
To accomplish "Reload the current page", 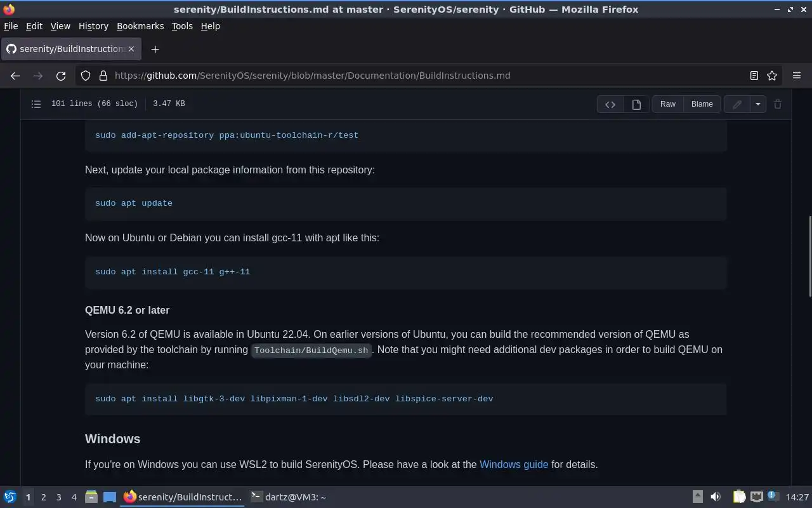I will [x=61, y=76].
